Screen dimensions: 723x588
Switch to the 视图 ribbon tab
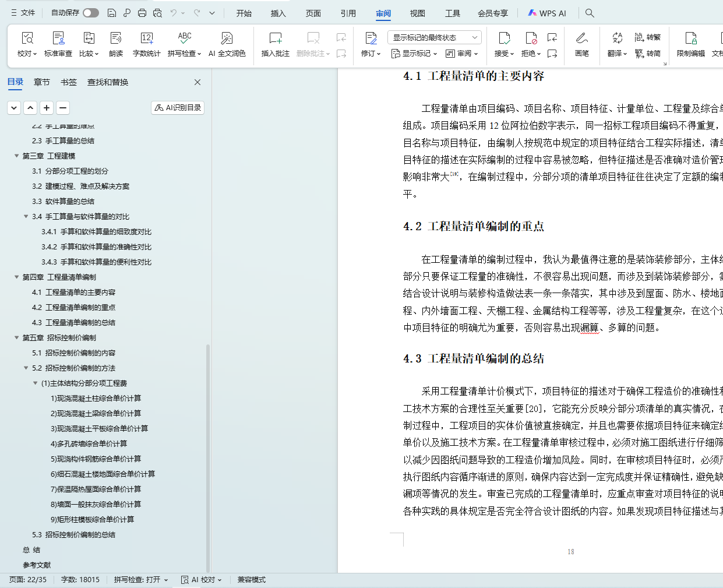coord(418,13)
